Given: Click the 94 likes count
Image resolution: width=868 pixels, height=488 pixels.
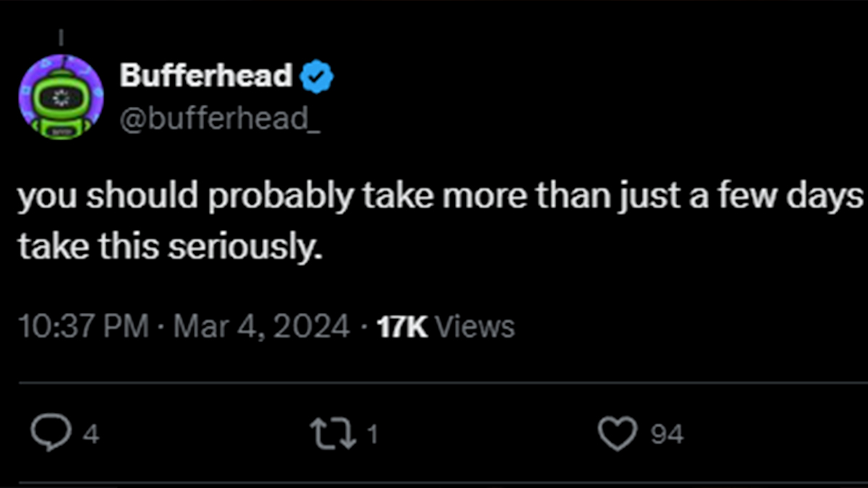Looking at the screenshot, I should click(667, 435).
